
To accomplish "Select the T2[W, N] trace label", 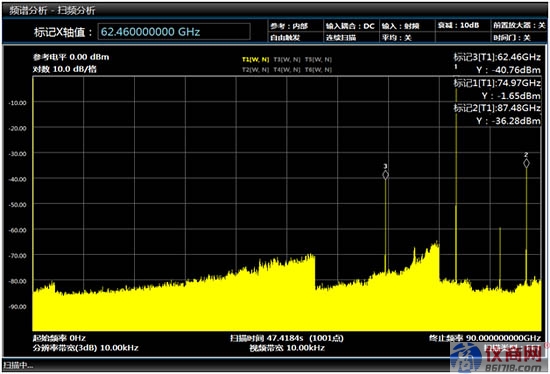I will (255, 70).
